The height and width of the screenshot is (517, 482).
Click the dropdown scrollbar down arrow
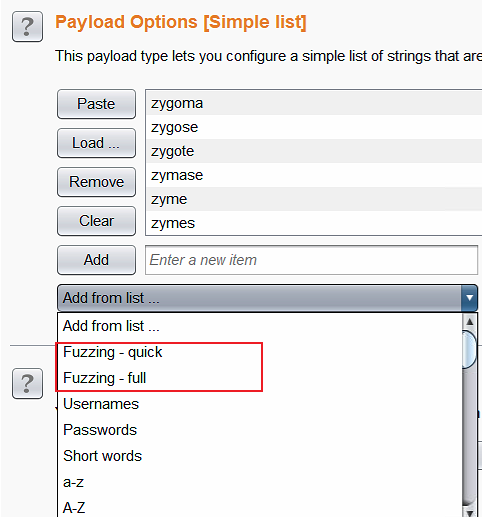coord(470,512)
